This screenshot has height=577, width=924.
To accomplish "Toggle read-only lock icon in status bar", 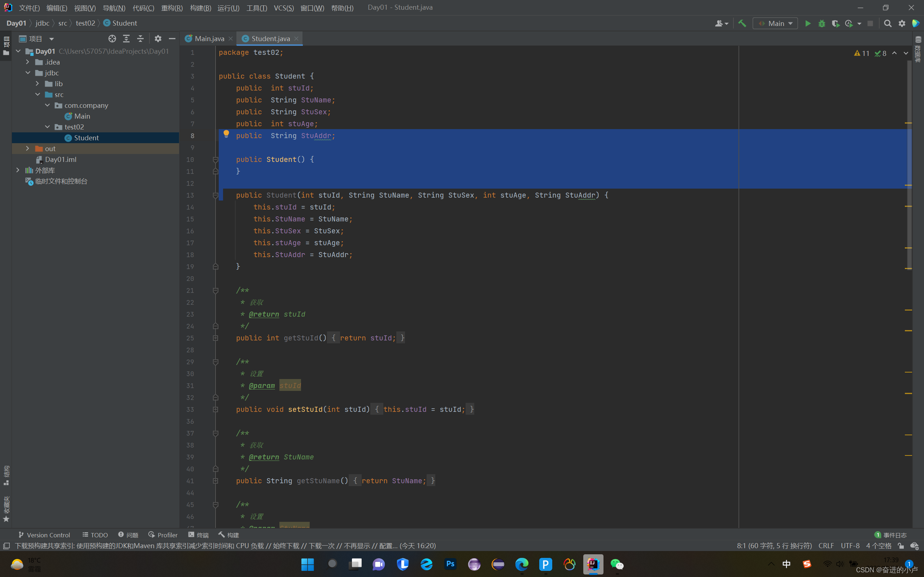I will point(901,546).
